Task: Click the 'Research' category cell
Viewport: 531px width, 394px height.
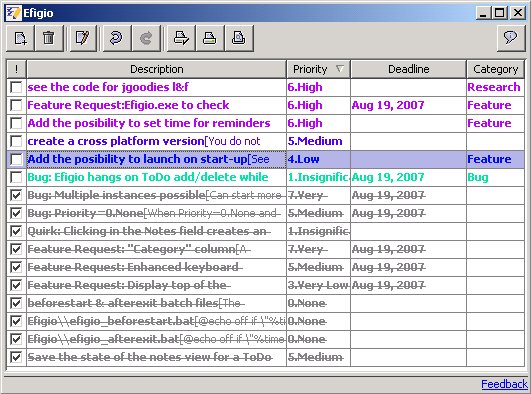Action: (495, 87)
